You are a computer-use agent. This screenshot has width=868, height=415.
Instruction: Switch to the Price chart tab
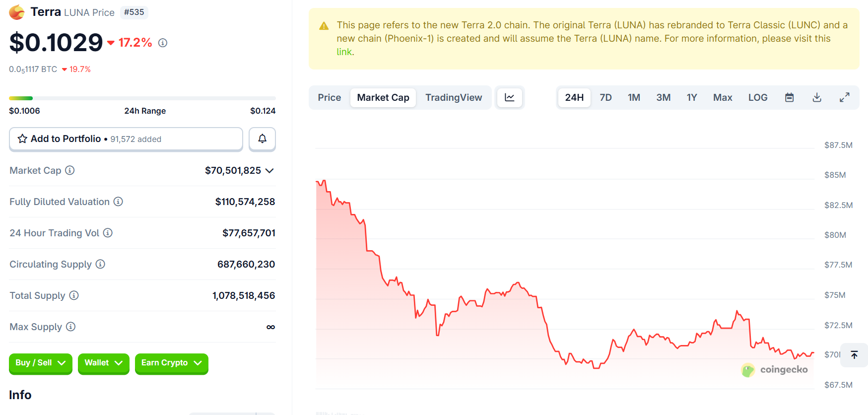coord(329,98)
